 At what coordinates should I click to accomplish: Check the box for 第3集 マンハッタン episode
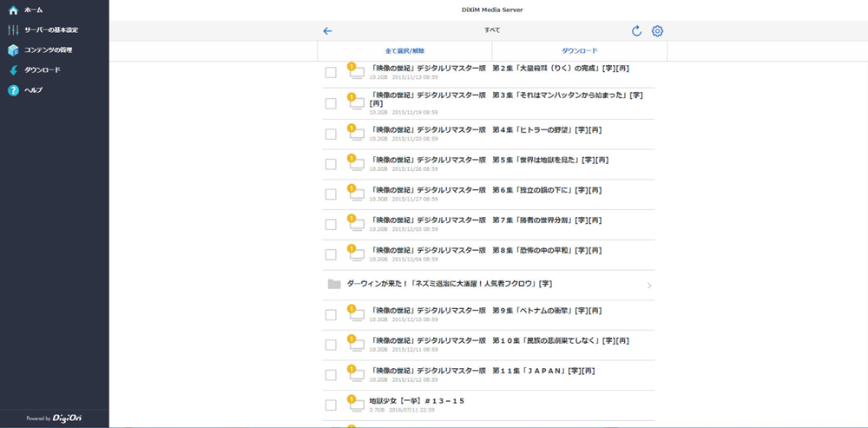coord(331,103)
